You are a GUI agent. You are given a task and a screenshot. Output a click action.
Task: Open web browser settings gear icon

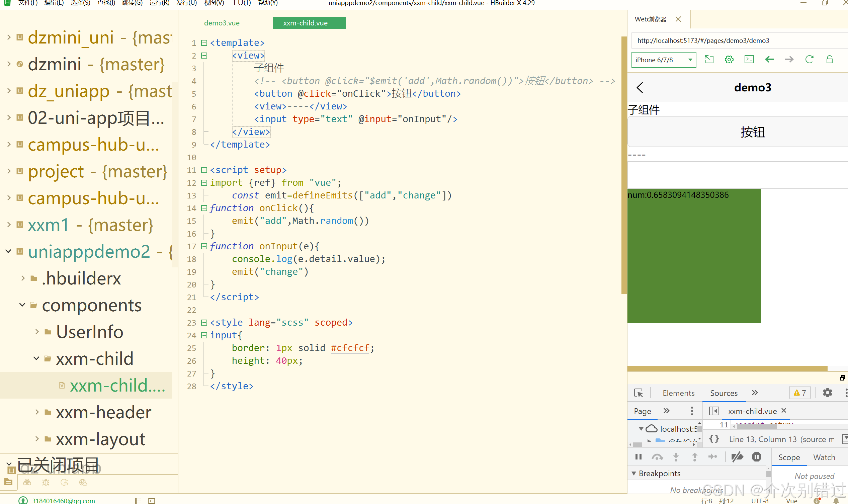click(729, 60)
